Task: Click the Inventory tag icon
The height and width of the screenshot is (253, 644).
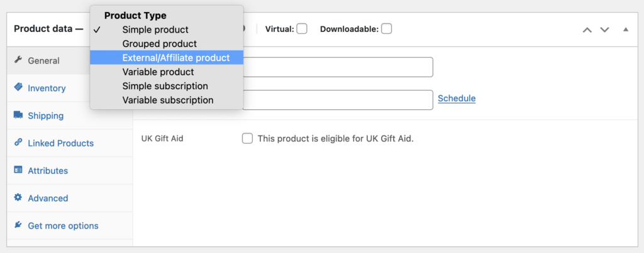Action: point(18,87)
